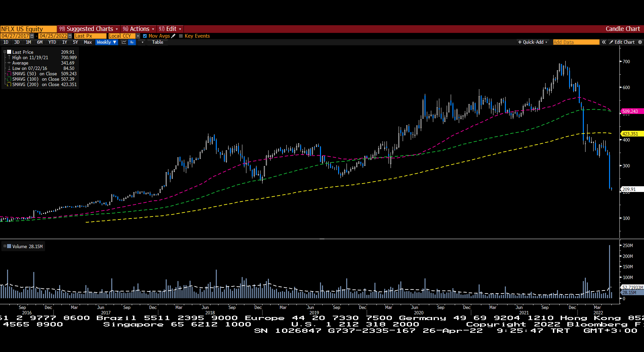The width and height of the screenshot is (644, 352).
Task: Click the 209.91 last price axis label
Action: 632,189
